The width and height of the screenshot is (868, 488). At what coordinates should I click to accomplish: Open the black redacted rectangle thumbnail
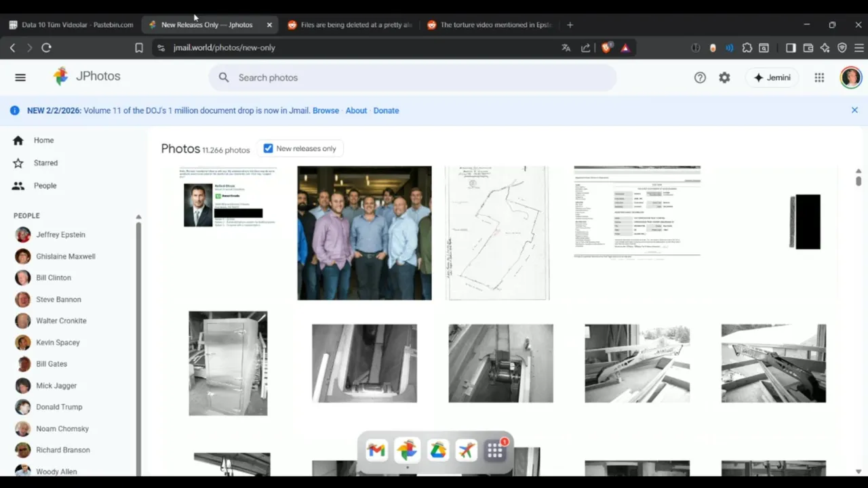click(x=805, y=222)
